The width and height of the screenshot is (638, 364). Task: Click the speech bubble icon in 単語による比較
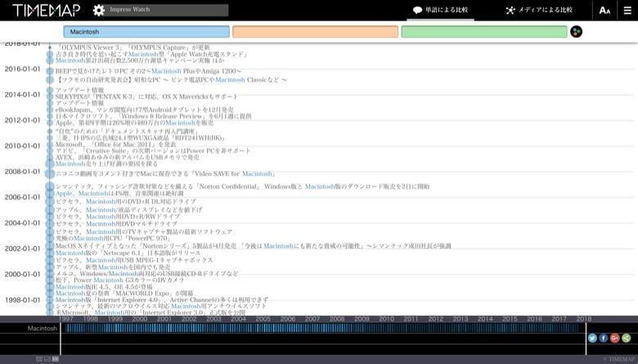point(417,10)
